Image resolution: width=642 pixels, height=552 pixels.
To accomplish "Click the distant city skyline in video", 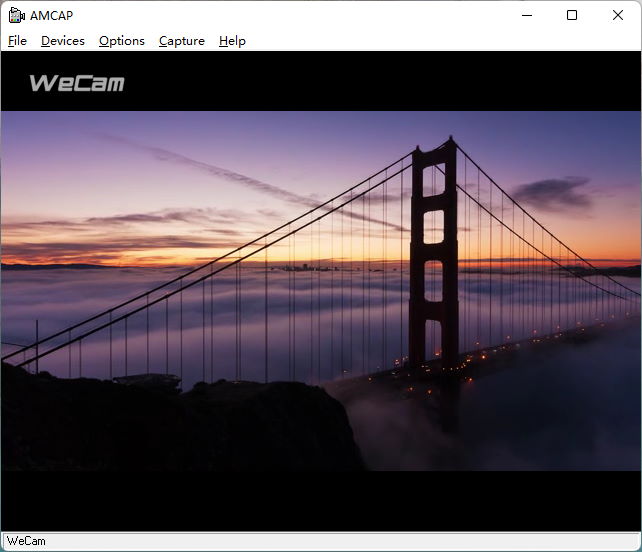I will 300,267.
